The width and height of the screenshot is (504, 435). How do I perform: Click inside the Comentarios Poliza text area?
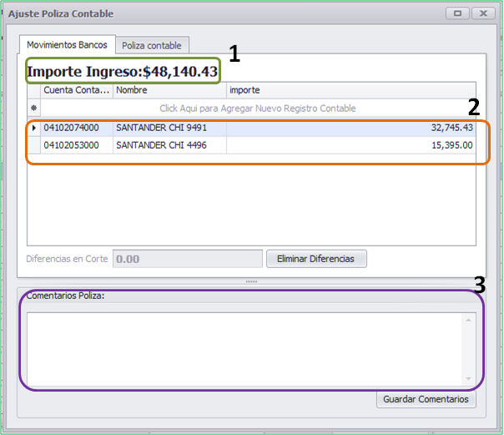click(x=244, y=349)
